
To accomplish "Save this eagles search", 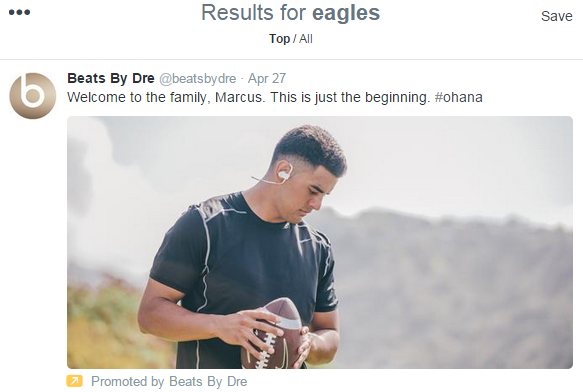I will click(x=556, y=16).
